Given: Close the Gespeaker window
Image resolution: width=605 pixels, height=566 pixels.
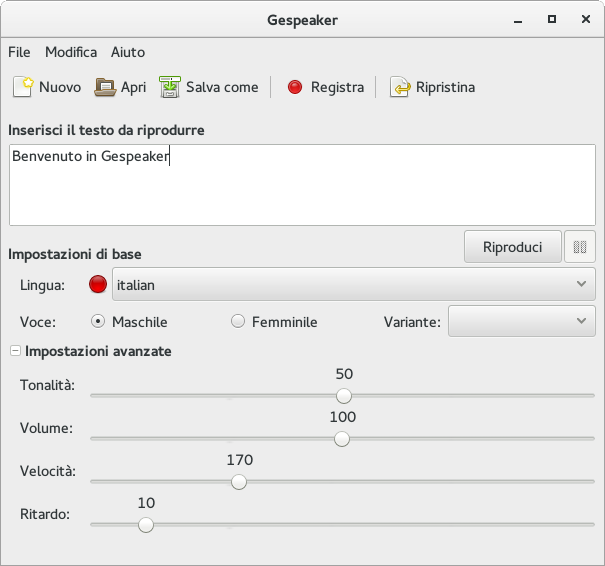Looking at the screenshot, I should click(586, 19).
